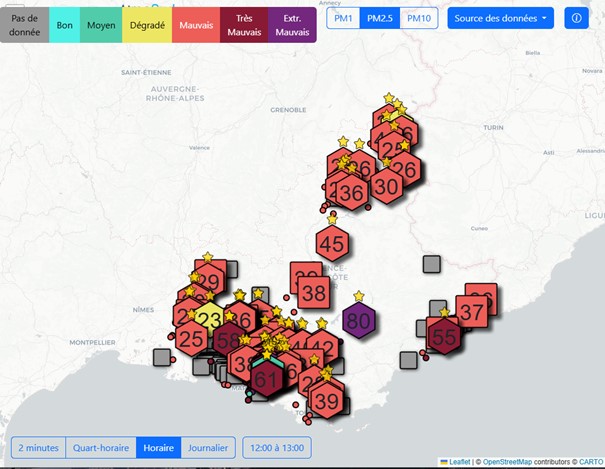The height and width of the screenshot is (469, 605).
Task: Select the yellow hexagon marker showing 23
Action: point(211,319)
